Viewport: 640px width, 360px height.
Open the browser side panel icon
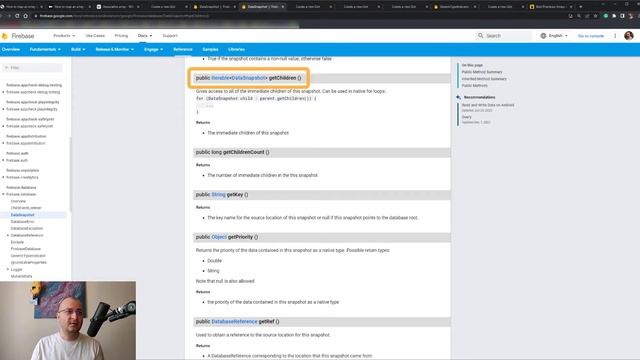pyautogui.click(x=622, y=16)
